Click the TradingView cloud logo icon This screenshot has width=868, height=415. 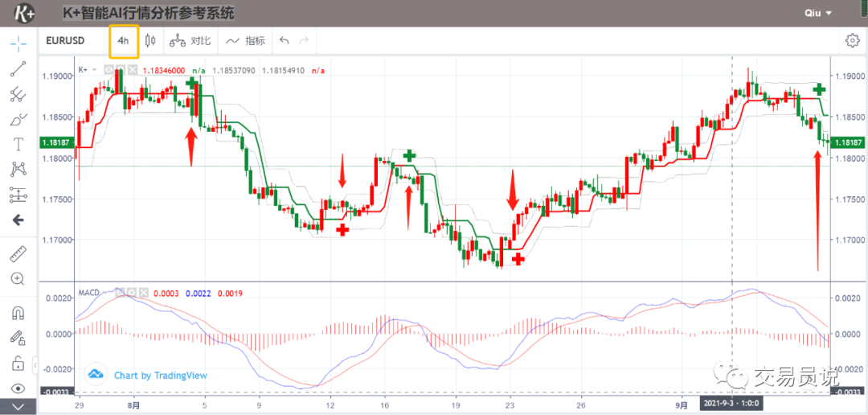(x=96, y=375)
